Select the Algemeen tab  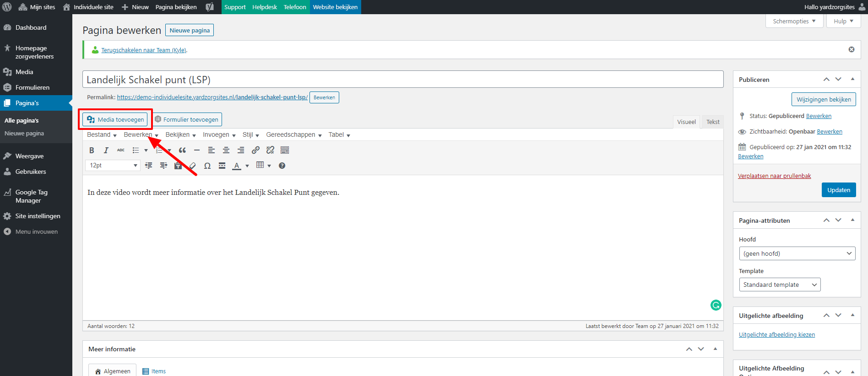tap(113, 371)
